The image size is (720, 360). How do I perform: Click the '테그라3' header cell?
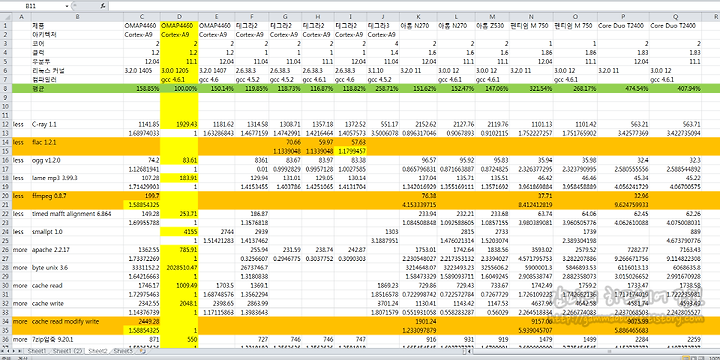383,25
